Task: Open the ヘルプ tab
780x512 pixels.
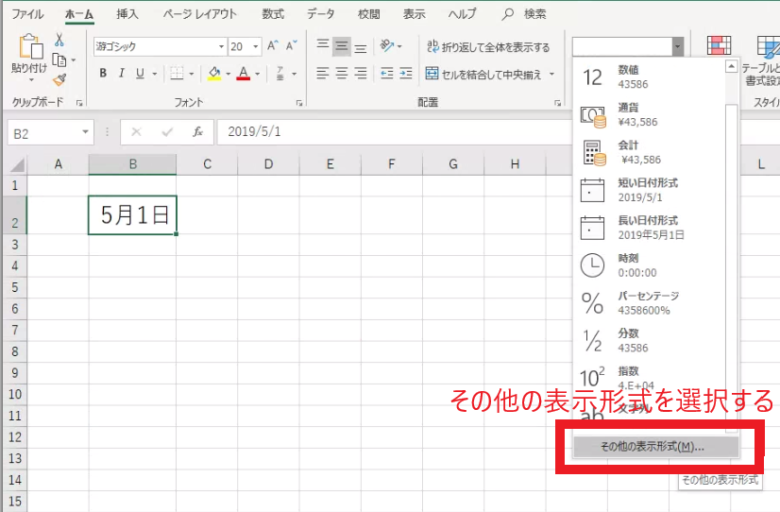Action: point(462,14)
